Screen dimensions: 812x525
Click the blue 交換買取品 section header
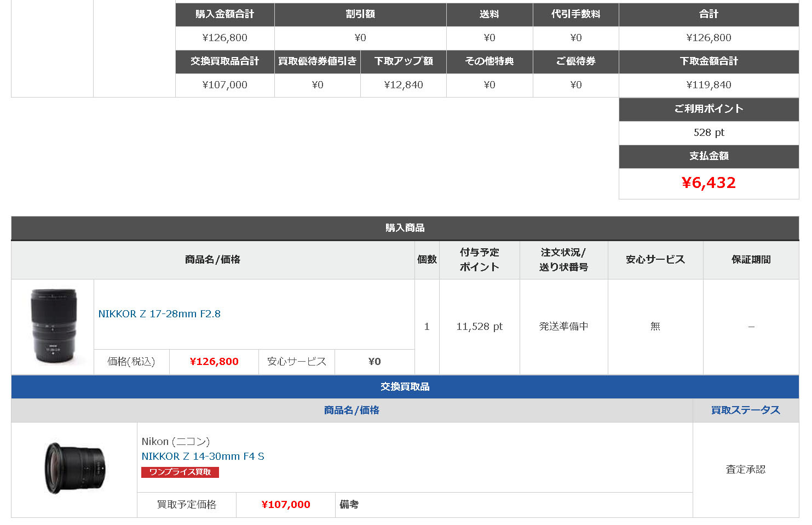pos(405,387)
